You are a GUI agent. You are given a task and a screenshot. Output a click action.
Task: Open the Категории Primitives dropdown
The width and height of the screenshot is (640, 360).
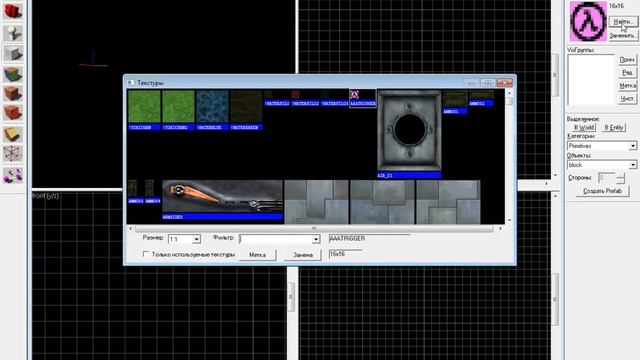[602, 146]
